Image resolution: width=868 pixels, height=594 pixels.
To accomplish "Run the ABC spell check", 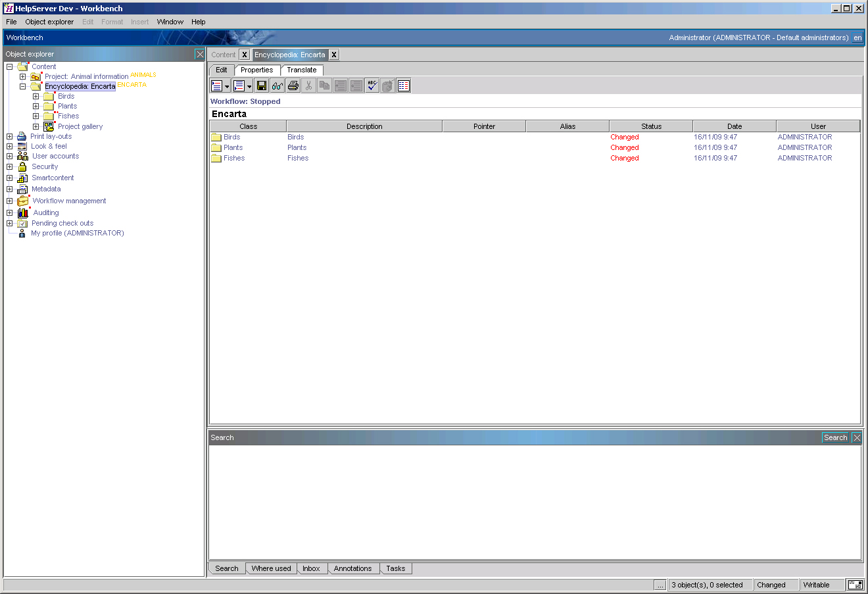I will click(x=372, y=85).
